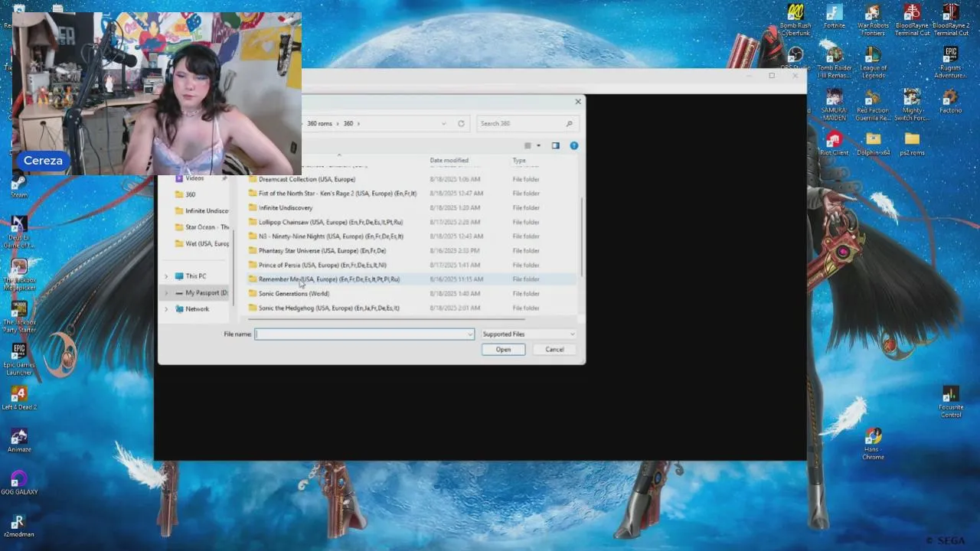Select the Left 4 Dead 2 icon
This screenshot has width=980, height=551.
tap(19, 398)
